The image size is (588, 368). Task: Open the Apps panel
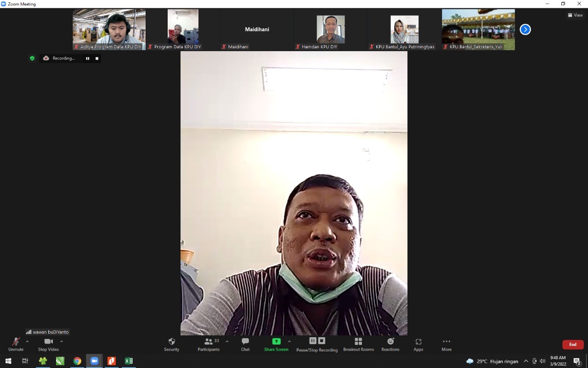coord(418,344)
